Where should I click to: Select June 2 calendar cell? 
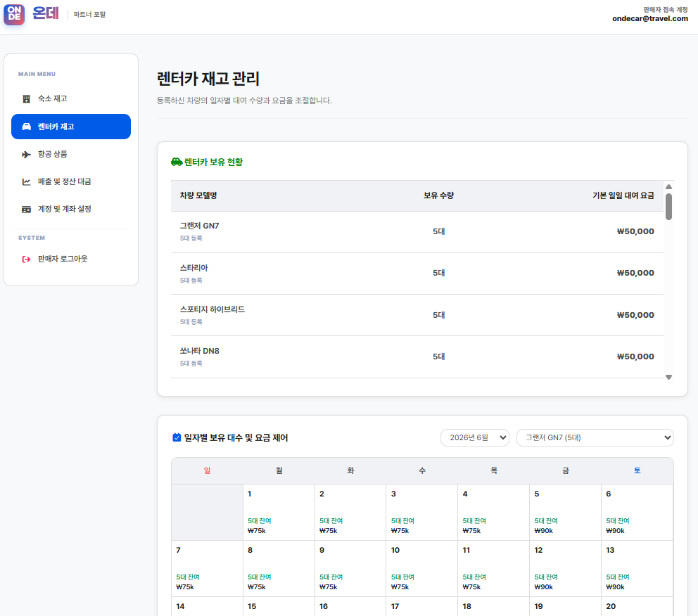click(x=350, y=513)
